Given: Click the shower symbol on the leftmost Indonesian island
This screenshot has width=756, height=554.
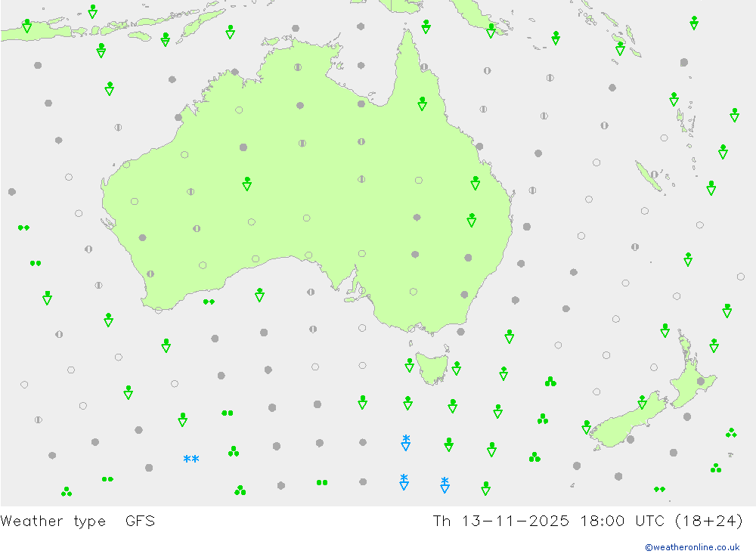Looking at the screenshot, I should point(27,26).
